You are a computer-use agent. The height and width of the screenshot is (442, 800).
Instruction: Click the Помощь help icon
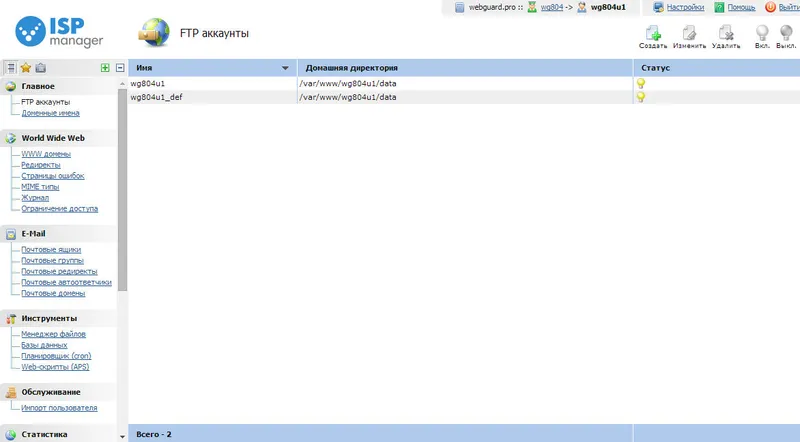pyautogui.click(x=719, y=7)
